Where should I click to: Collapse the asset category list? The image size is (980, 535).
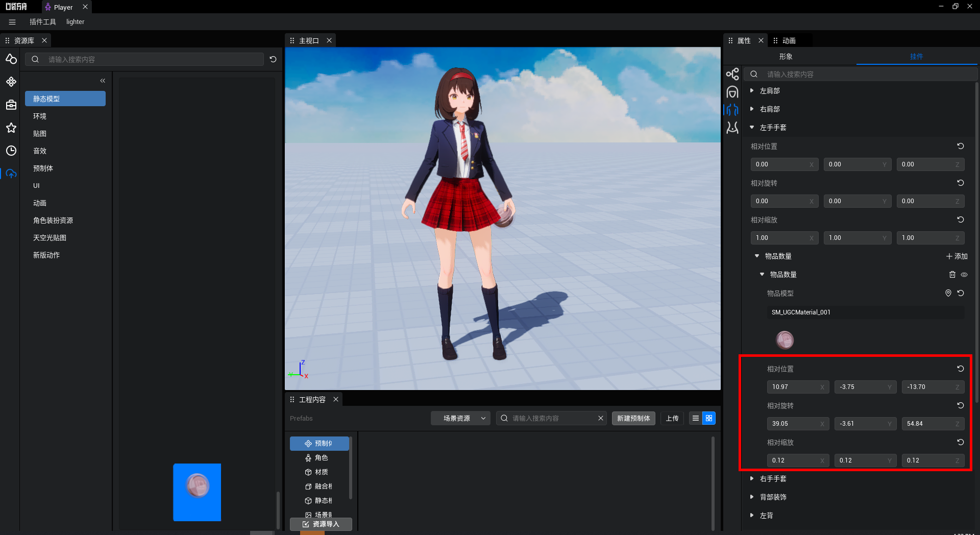103,81
